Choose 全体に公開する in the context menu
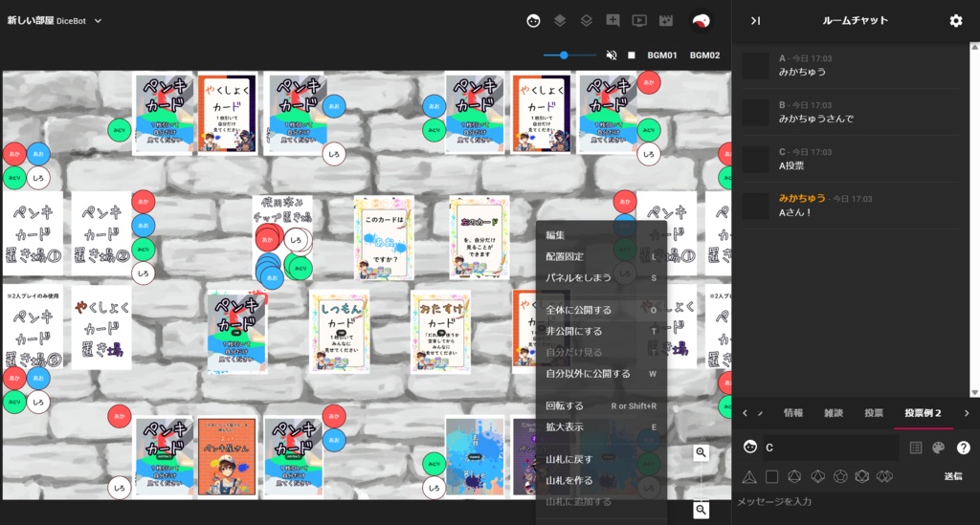Image resolution: width=980 pixels, height=525 pixels. [x=601, y=310]
